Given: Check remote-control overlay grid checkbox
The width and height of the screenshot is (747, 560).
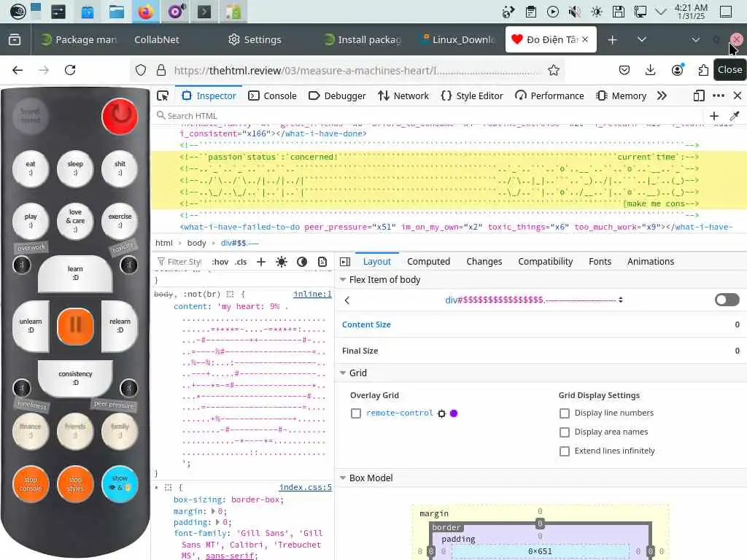Looking at the screenshot, I should [x=356, y=413].
